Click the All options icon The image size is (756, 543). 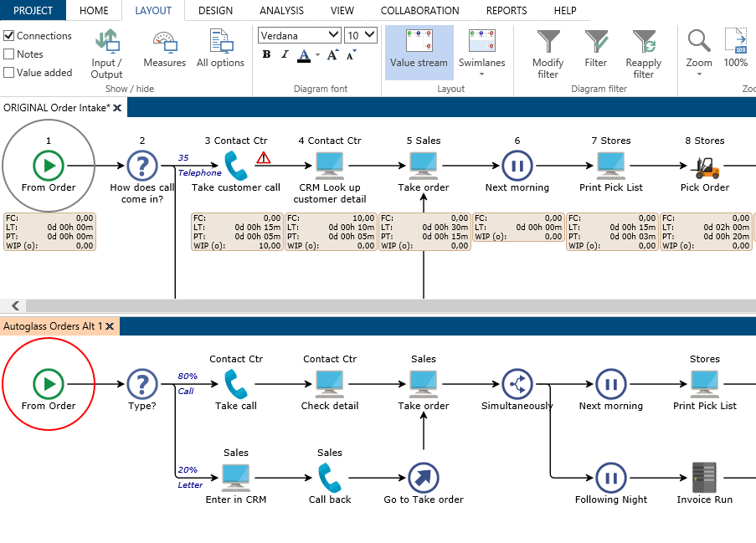point(220,41)
